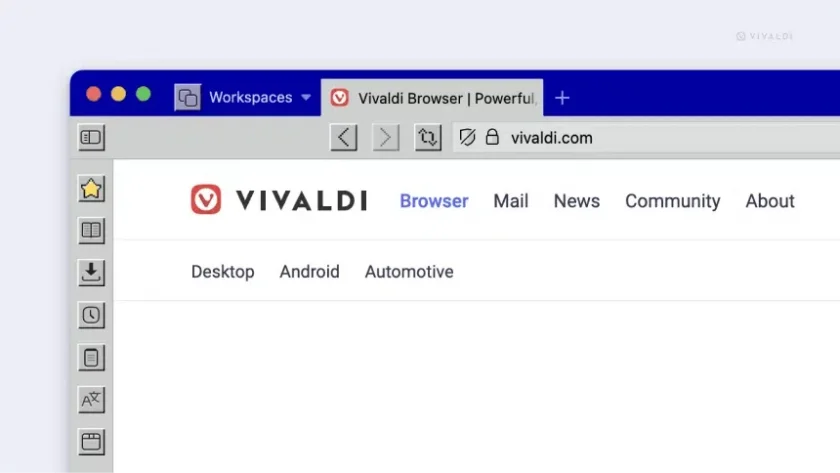
Task: Select the Android sub-navigation item
Action: [310, 272]
